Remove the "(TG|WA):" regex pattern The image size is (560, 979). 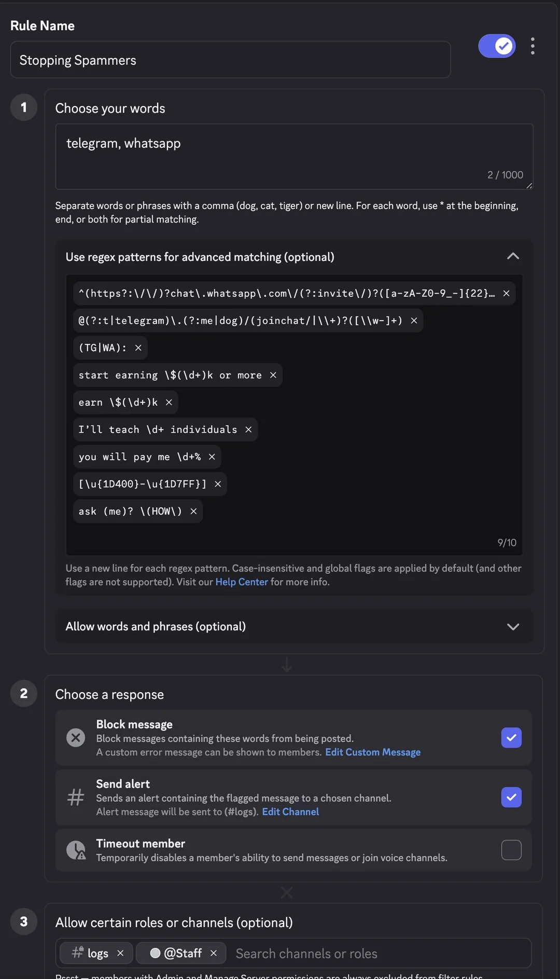(x=138, y=348)
